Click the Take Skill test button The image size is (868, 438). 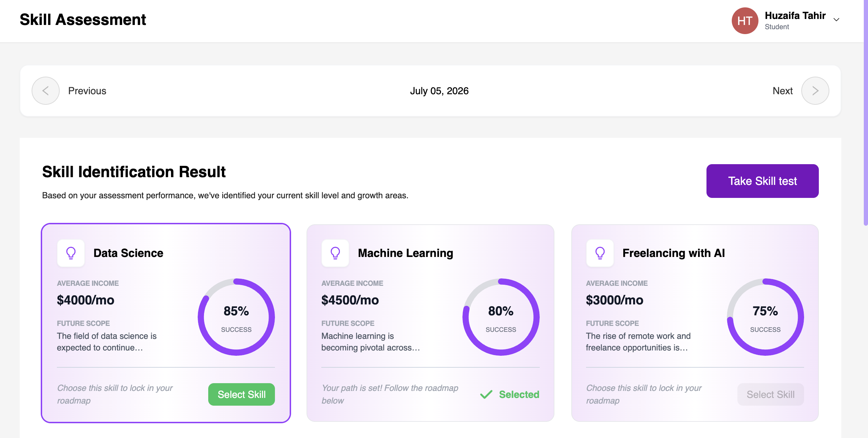click(x=763, y=181)
